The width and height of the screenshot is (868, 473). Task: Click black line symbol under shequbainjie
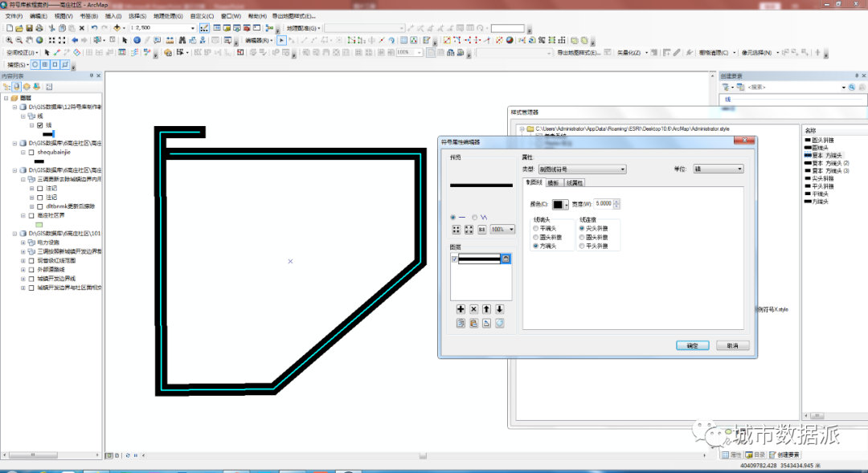point(39,161)
